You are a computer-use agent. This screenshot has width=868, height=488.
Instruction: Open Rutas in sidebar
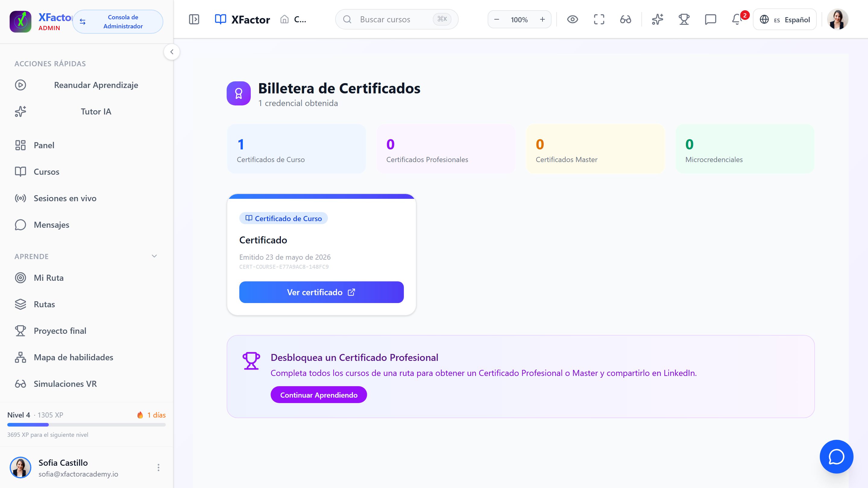[86, 305]
